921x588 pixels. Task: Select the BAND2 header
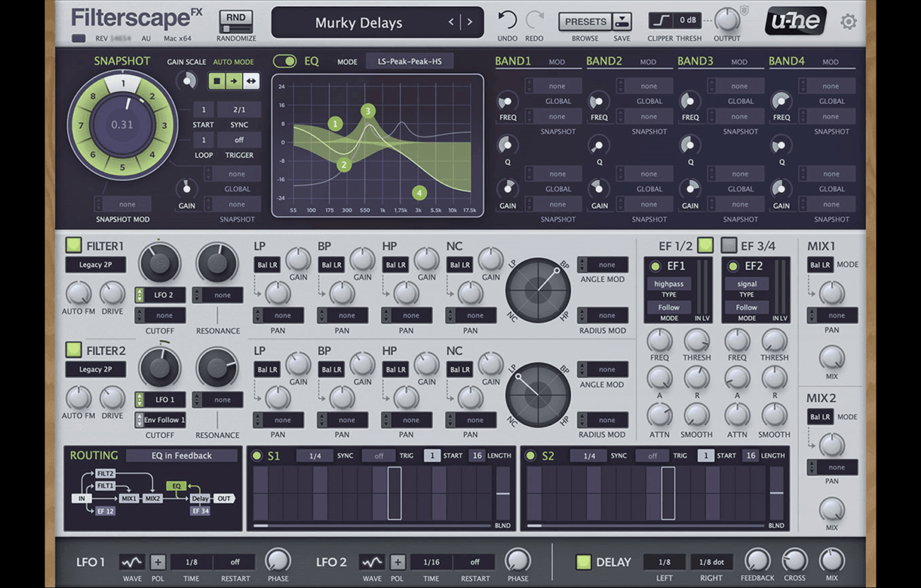pyautogui.click(x=604, y=62)
